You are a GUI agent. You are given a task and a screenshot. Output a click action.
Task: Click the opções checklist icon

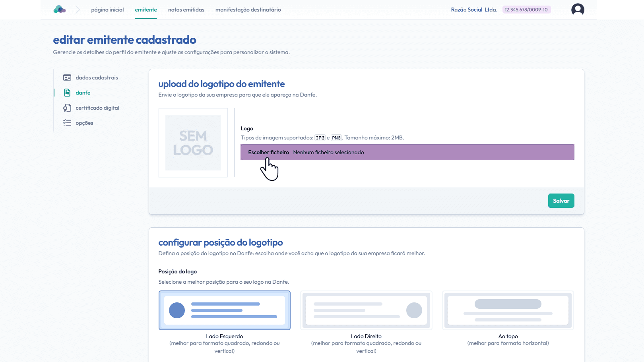(67, 123)
